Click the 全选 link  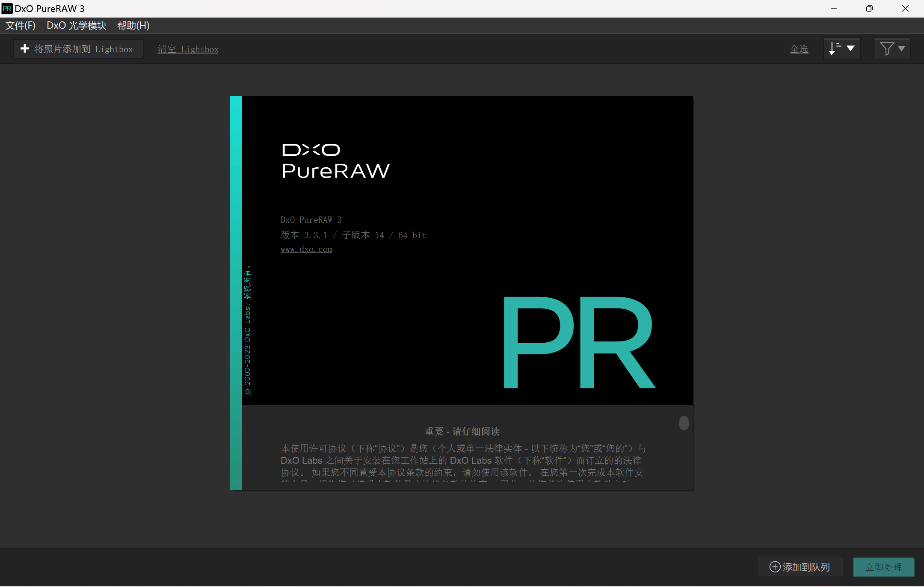click(799, 49)
